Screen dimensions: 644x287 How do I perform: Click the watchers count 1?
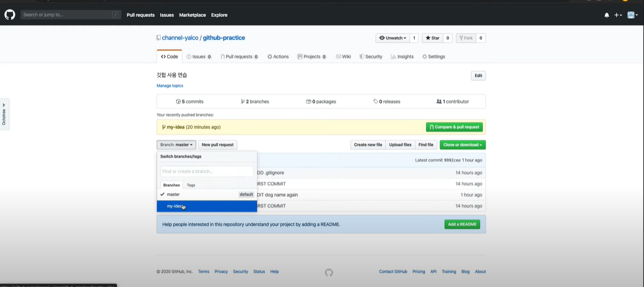(414, 38)
